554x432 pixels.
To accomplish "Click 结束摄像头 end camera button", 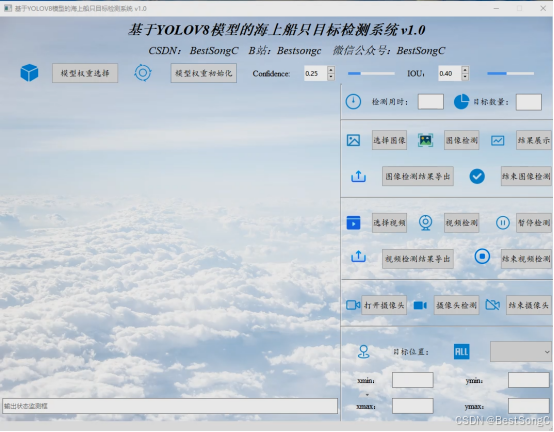I will point(529,305).
